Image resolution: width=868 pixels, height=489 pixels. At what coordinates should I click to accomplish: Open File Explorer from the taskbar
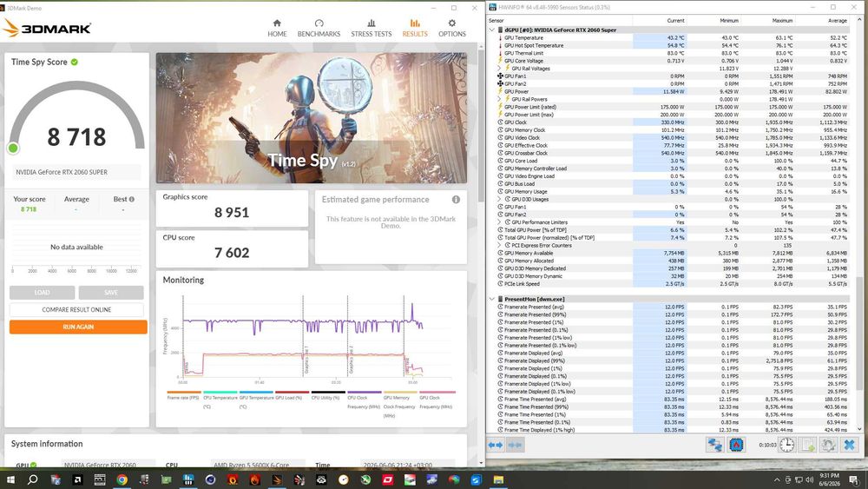tap(498, 479)
